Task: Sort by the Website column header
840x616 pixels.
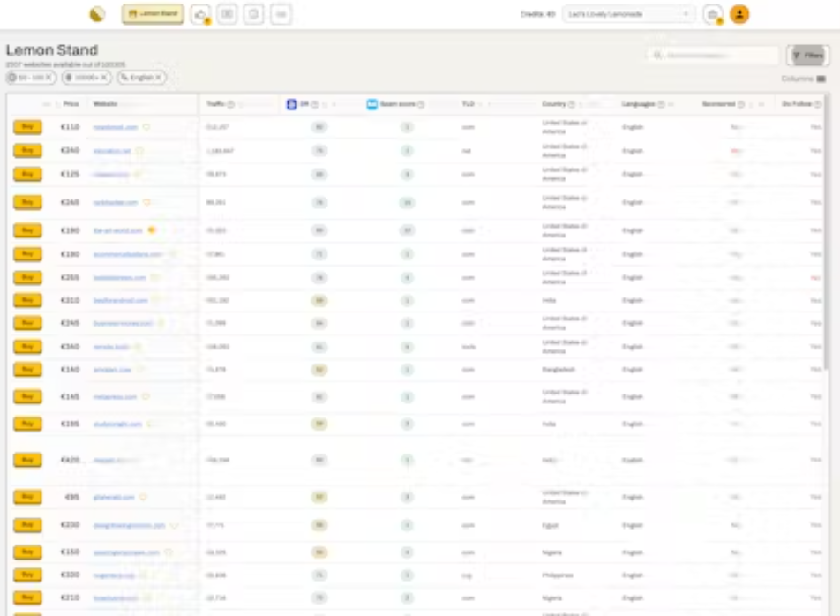Action: point(105,104)
